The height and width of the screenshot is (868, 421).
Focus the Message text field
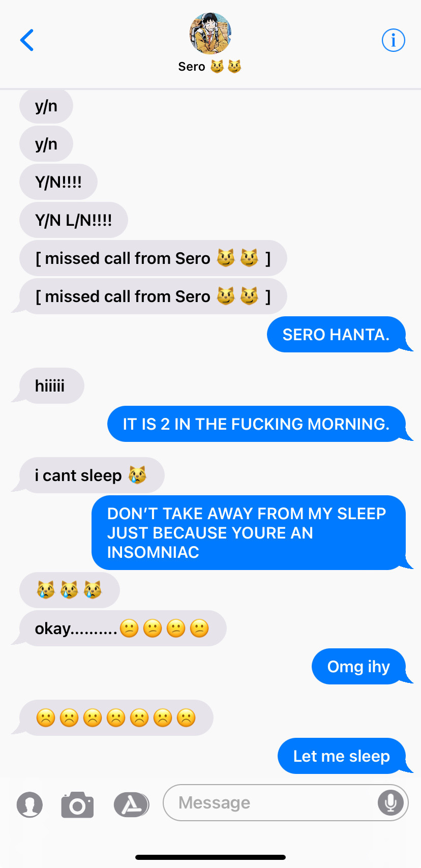point(285,802)
